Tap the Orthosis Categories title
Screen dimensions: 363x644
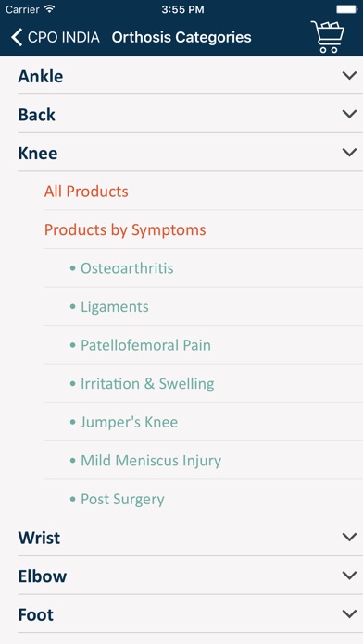point(181,37)
